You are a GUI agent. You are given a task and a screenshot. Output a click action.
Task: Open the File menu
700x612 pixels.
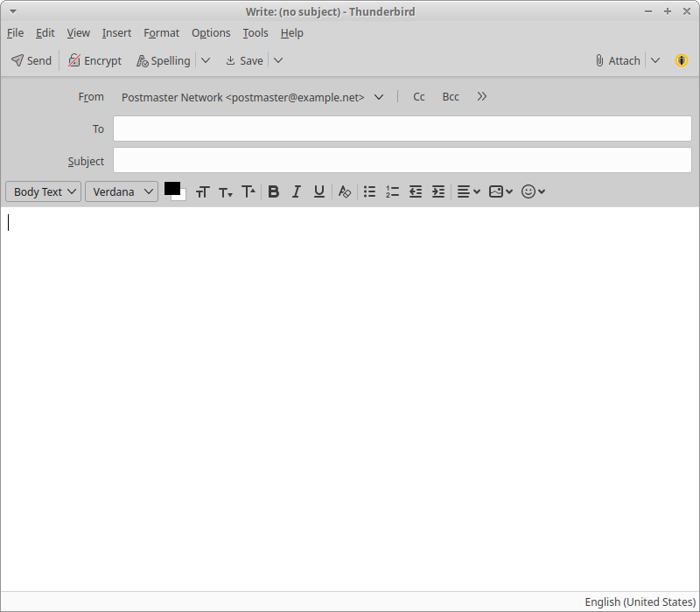(x=15, y=33)
